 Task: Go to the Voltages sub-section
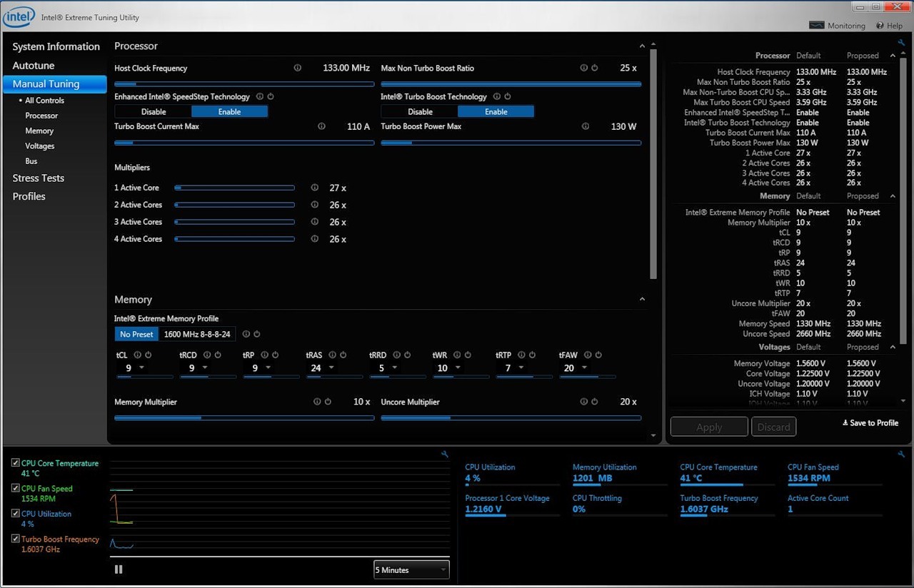pyautogui.click(x=40, y=146)
